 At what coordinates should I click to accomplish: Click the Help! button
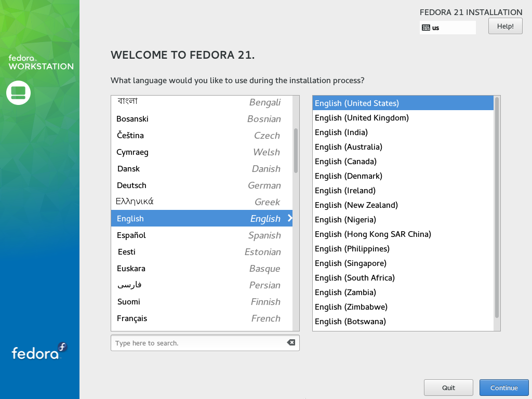point(504,25)
